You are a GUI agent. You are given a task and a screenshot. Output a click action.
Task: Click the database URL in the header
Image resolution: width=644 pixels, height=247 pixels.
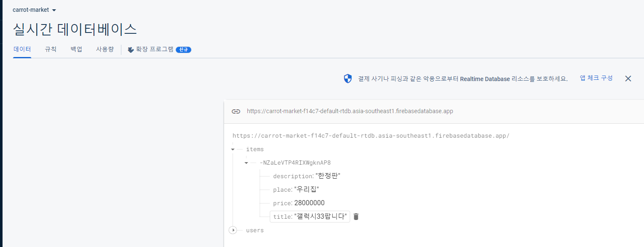350,111
